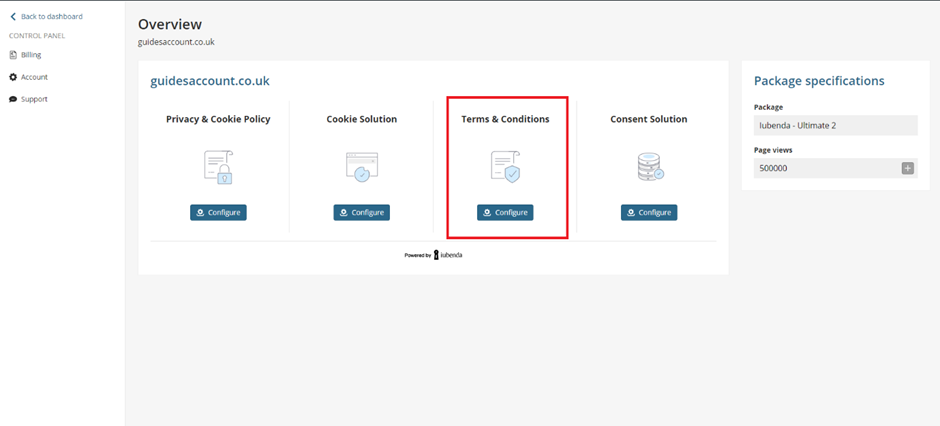This screenshot has width=940, height=426.
Task: Configure the Cookie Solution
Action: click(x=361, y=213)
